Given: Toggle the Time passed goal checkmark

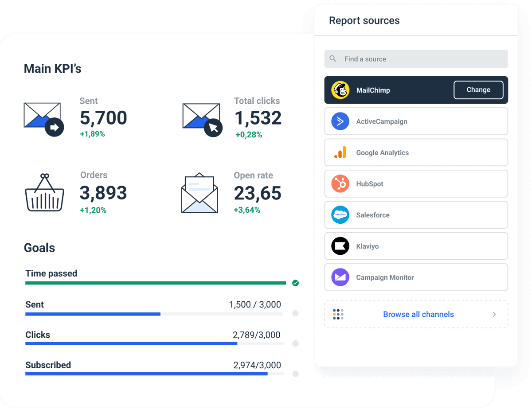Looking at the screenshot, I should [295, 283].
